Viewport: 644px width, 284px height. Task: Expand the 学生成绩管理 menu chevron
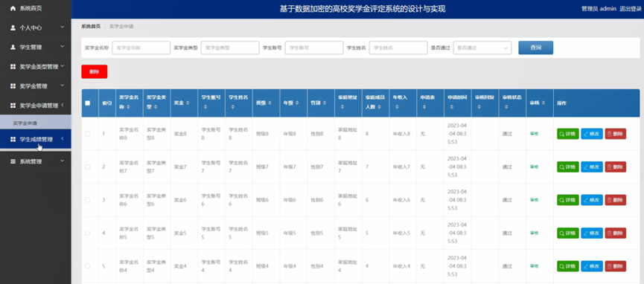[x=62, y=139]
